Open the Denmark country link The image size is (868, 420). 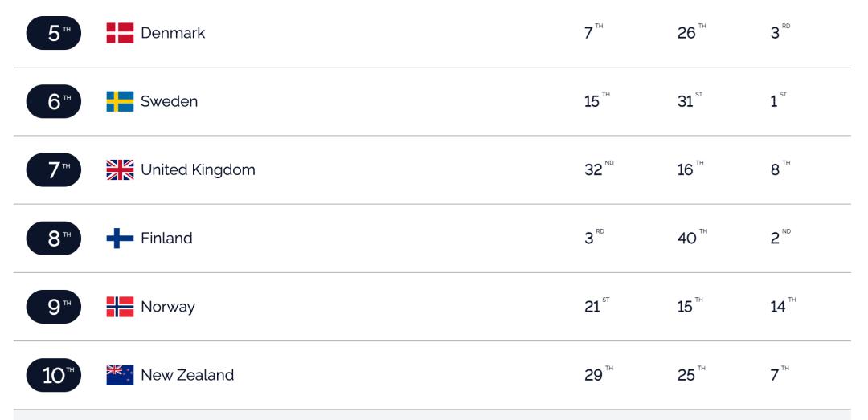click(173, 33)
